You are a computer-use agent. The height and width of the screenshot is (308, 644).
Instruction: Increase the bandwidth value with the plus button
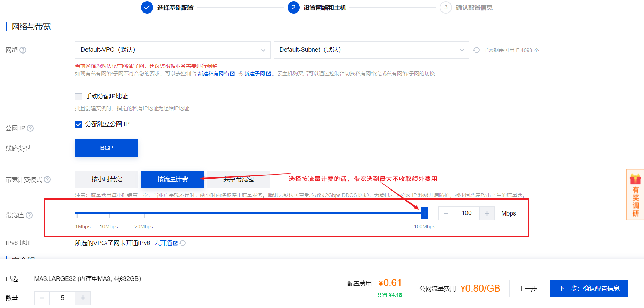pos(487,213)
